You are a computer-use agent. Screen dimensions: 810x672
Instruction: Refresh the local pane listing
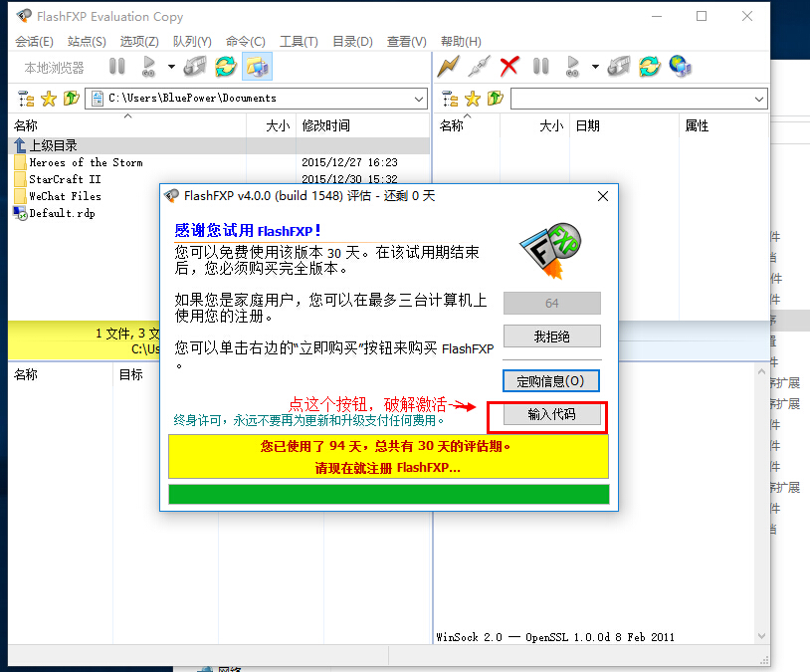coord(226,66)
